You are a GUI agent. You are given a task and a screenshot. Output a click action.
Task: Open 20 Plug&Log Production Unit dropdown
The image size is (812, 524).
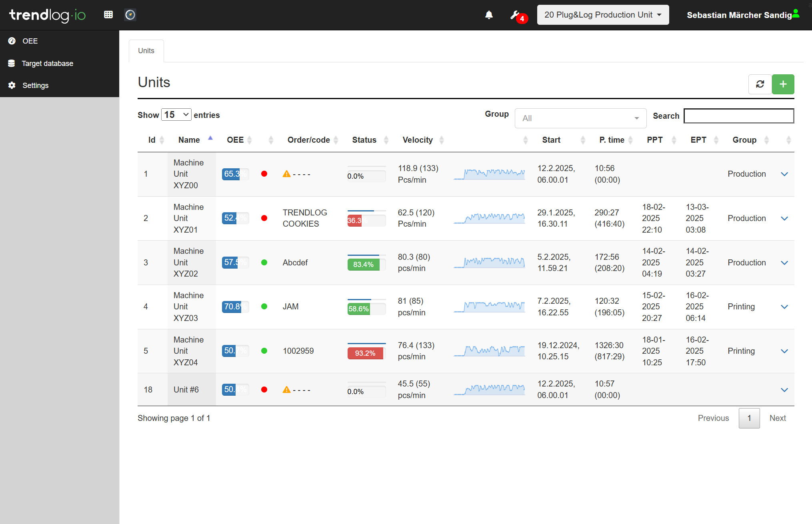(602, 15)
